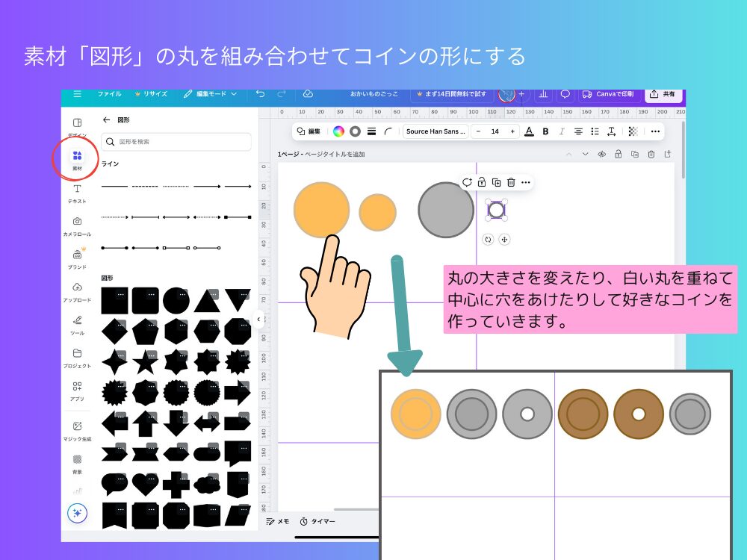Viewport: 747px width, 560px height.
Task: Toggle italic formatting in the toolbar
Action: click(562, 131)
